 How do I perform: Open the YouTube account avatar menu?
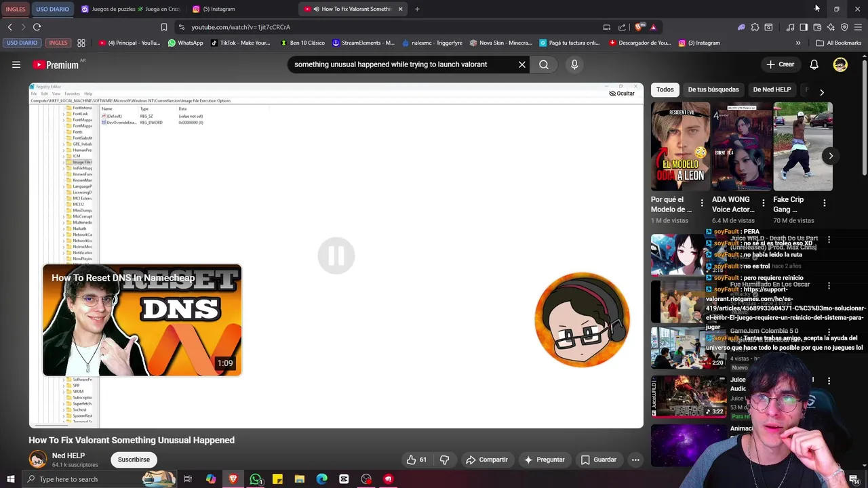(x=840, y=64)
